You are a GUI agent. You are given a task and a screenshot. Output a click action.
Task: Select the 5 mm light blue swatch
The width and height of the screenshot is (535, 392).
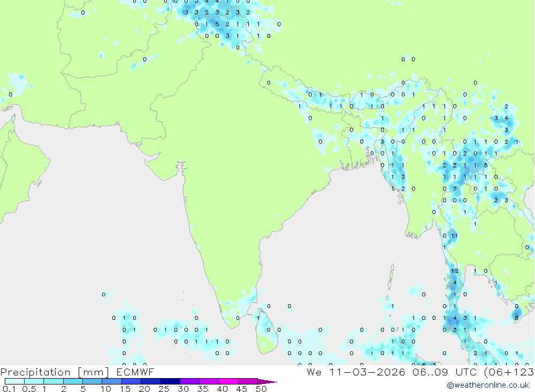tap(92, 381)
